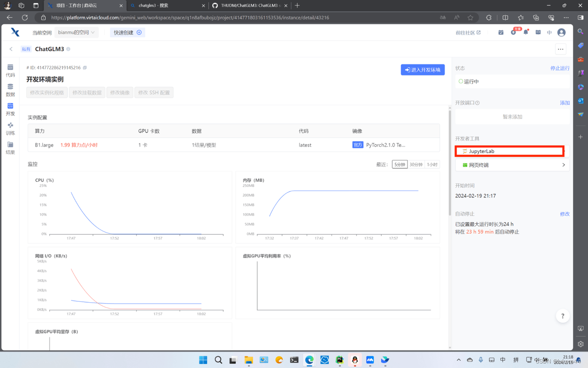
Task: Open the notifications bell icon
Action: pyautogui.click(x=526, y=32)
